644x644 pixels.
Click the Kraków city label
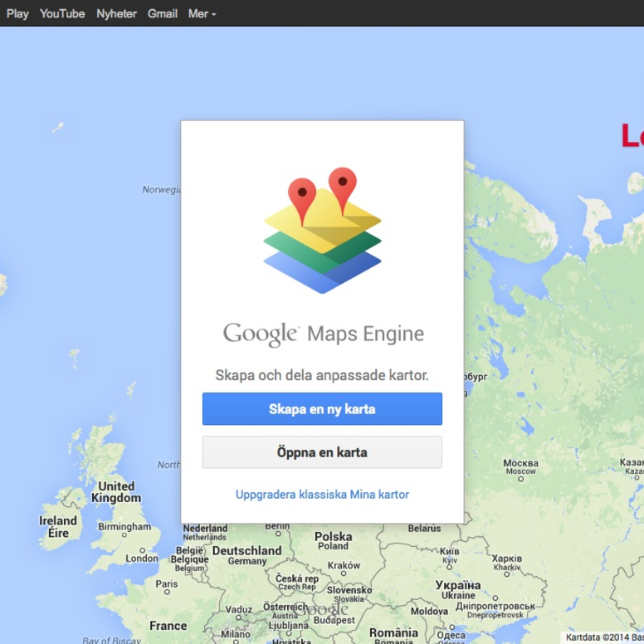pos(344,565)
